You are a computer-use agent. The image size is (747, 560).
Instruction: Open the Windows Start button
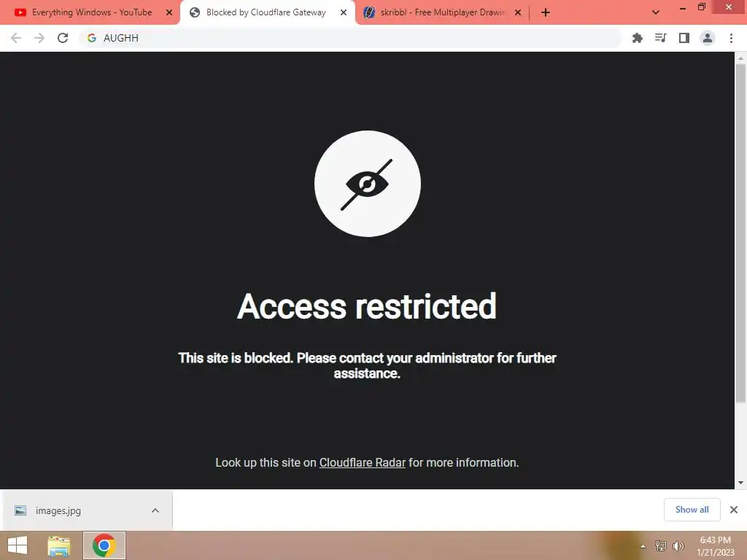pyautogui.click(x=18, y=545)
